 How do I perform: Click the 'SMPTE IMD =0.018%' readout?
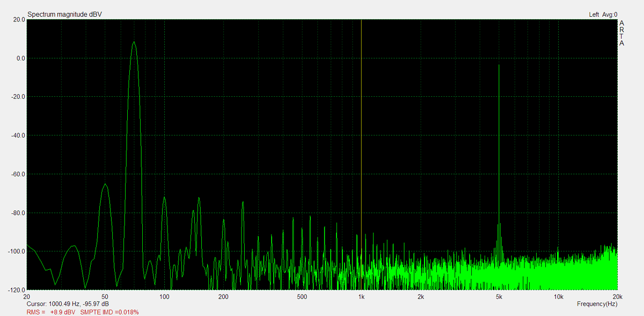point(109,312)
